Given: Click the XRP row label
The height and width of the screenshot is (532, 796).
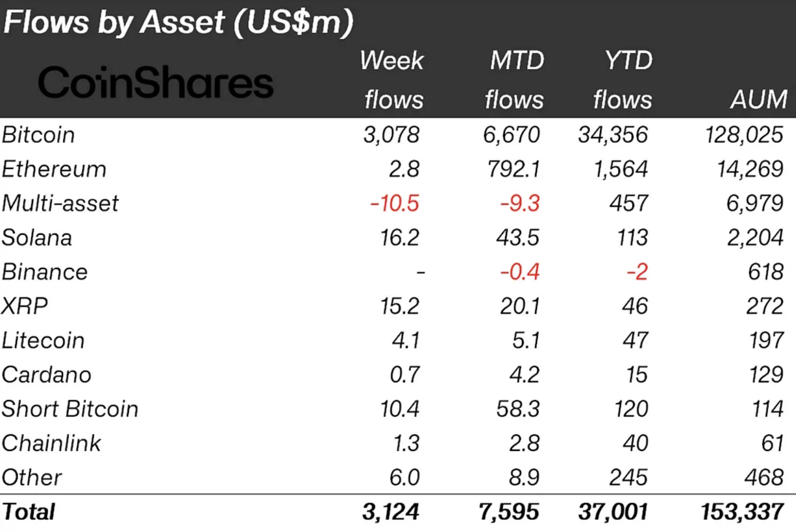Looking at the screenshot, I should click(25, 306).
